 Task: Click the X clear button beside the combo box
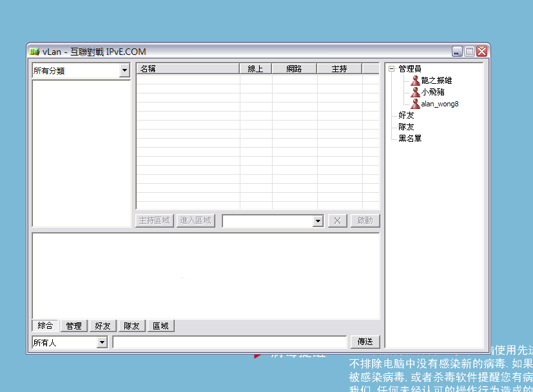click(x=337, y=220)
